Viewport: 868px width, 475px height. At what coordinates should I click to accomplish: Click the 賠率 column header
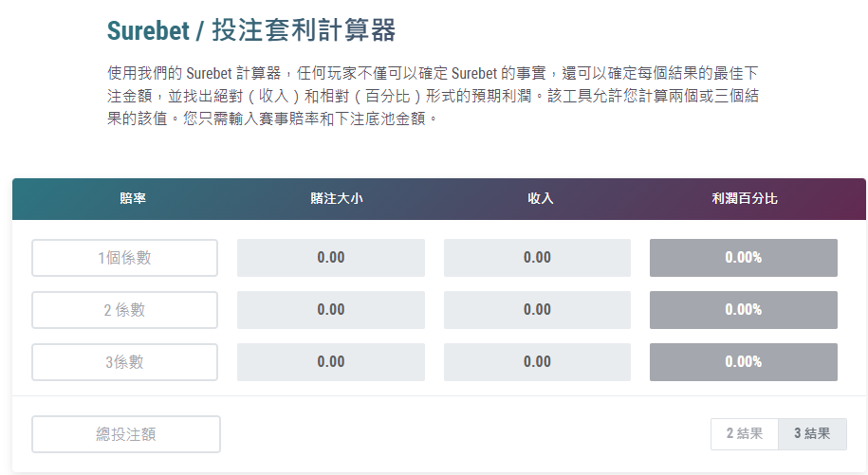pyautogui.click(x=133, y=199)
